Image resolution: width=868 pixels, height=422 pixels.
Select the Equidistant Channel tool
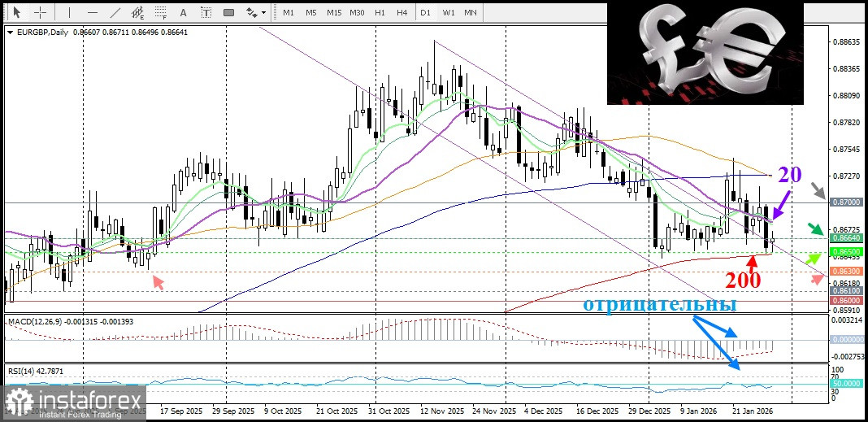138,11
